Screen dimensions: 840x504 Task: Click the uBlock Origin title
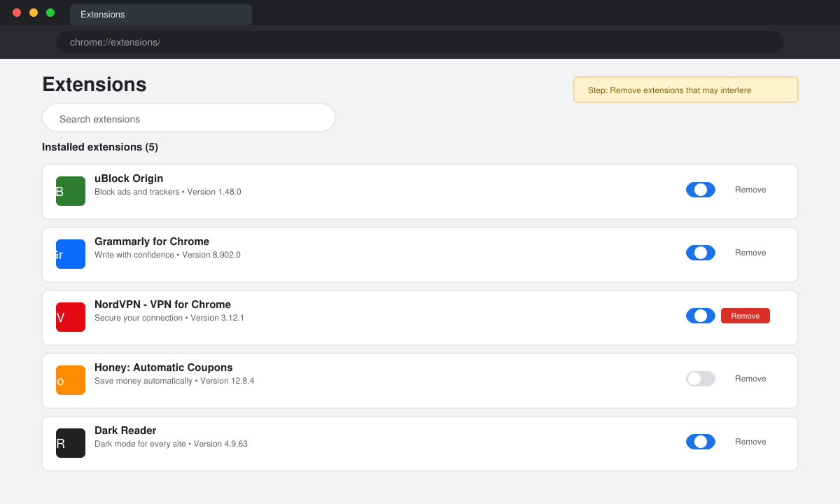(129, 178)
